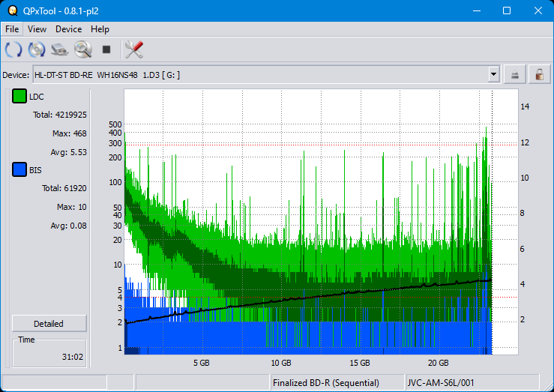Click the QPxTool app icon in title bar

(x=11, y=10)
